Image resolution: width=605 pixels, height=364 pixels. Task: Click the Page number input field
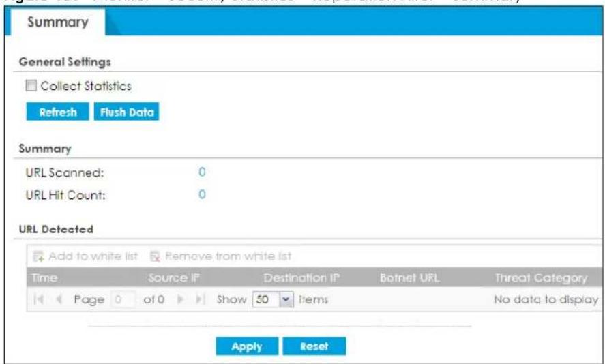tap(123, 299)
